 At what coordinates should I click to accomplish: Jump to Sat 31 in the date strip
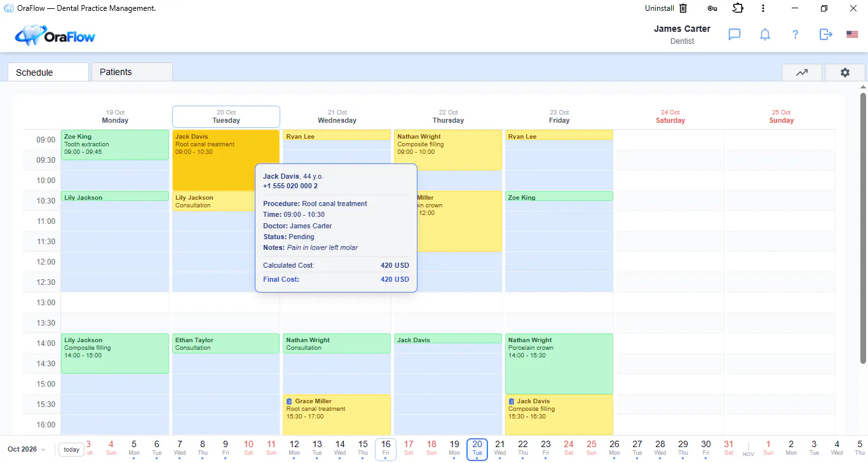click(729, 448)
